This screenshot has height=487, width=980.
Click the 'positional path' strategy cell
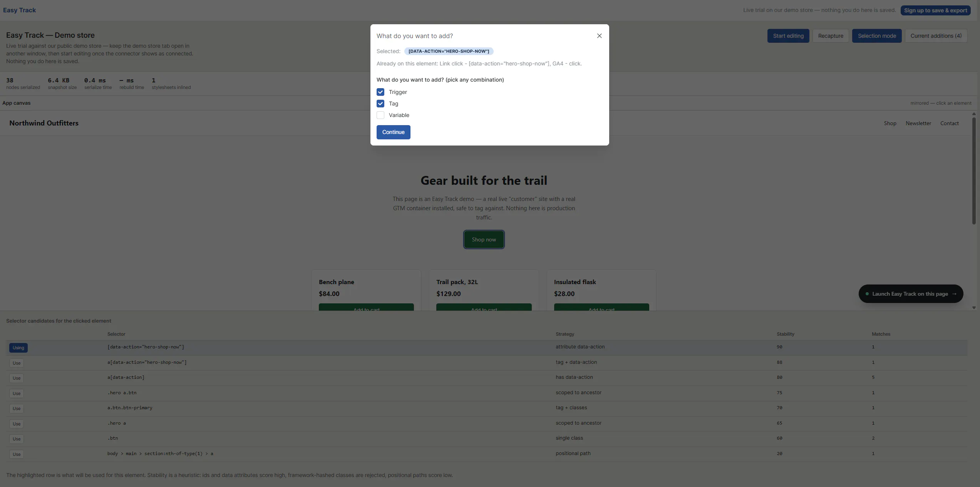573,454
